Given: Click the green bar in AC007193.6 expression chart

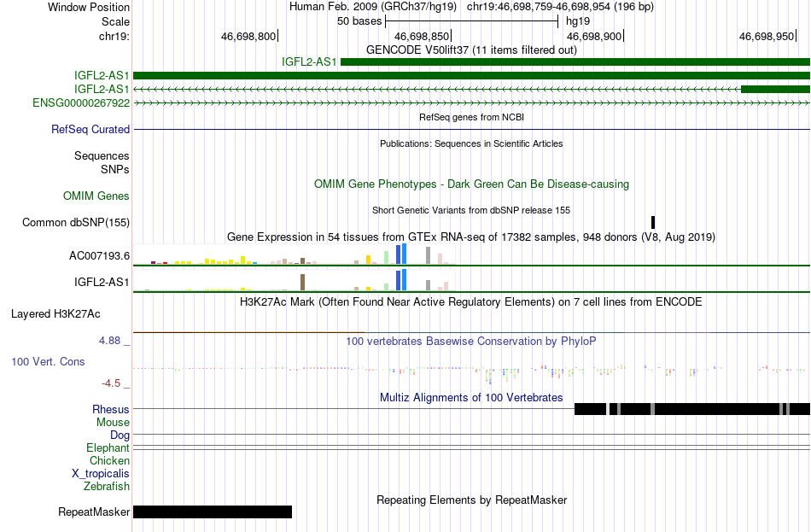Looking at the screenshot, I should [x=387, y=257].
